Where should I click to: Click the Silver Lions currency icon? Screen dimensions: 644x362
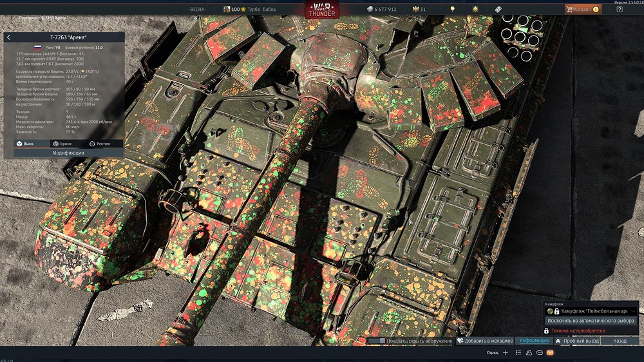[x=370, y=10]
